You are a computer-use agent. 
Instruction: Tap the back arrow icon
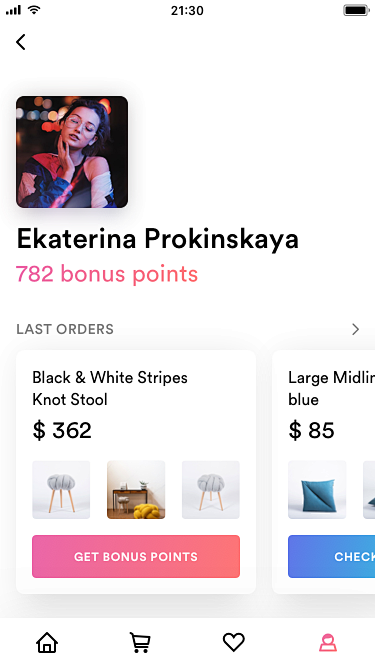(x=20, y=42)
